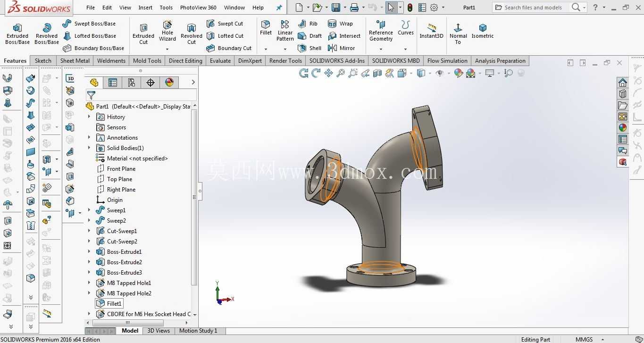This screenshot has height=343, width=644.
Task: Choose the Swept Boss/Base tool
Action: tap(89, 24)
